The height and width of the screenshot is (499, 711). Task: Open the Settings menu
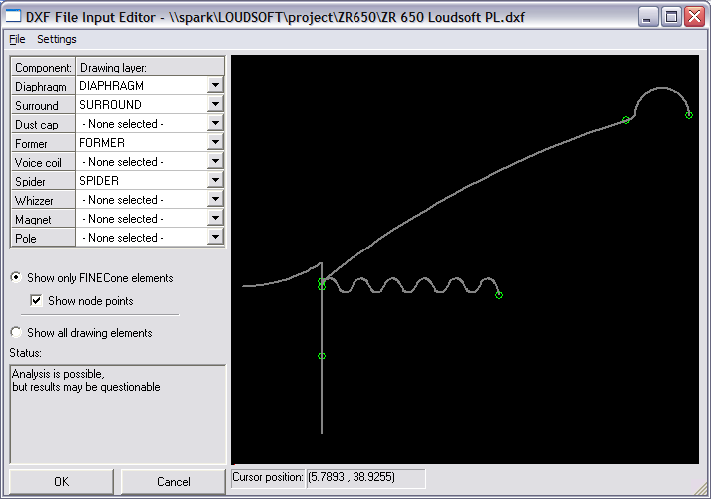(57, 39)
